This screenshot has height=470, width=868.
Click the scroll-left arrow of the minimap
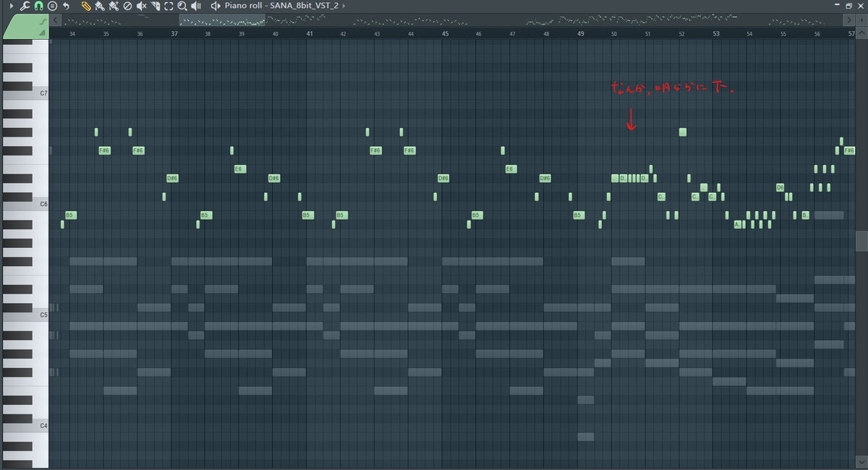tap(55, 20)
